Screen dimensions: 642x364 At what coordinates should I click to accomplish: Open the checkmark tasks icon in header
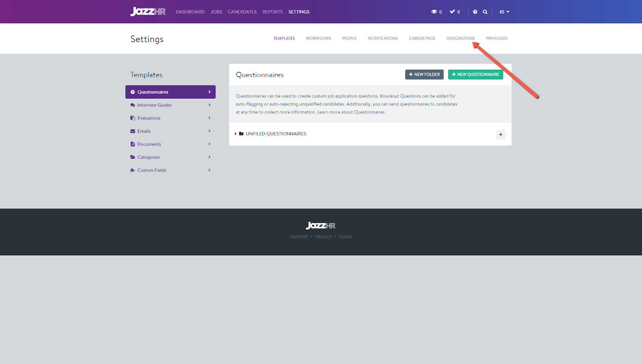[x=453, y=12]
